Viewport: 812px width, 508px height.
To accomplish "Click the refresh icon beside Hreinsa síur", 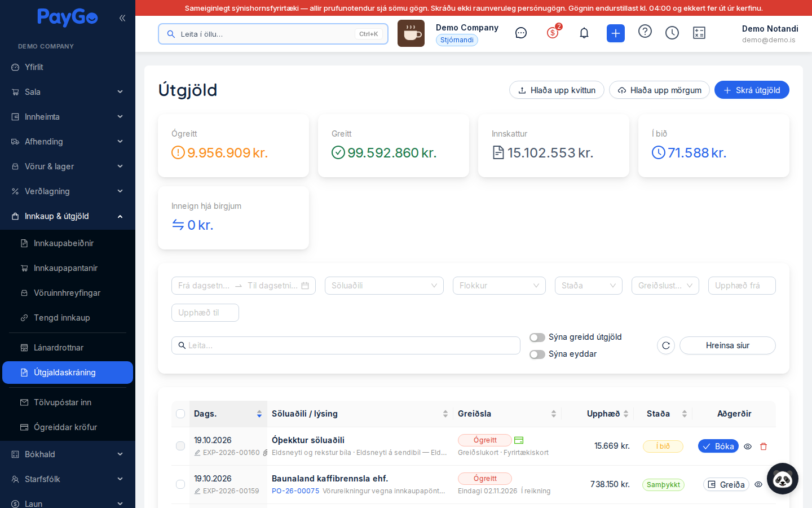I will coord(666,345).
